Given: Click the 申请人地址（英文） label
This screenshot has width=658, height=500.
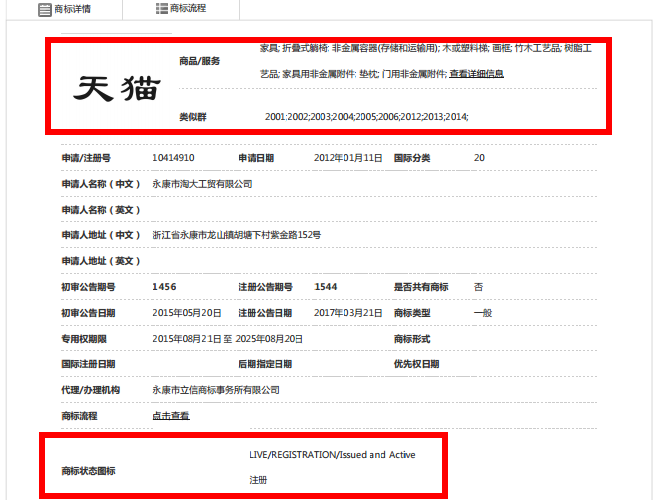Looking at the screenshot, I should pyautogui.click(x=101, y=261).
